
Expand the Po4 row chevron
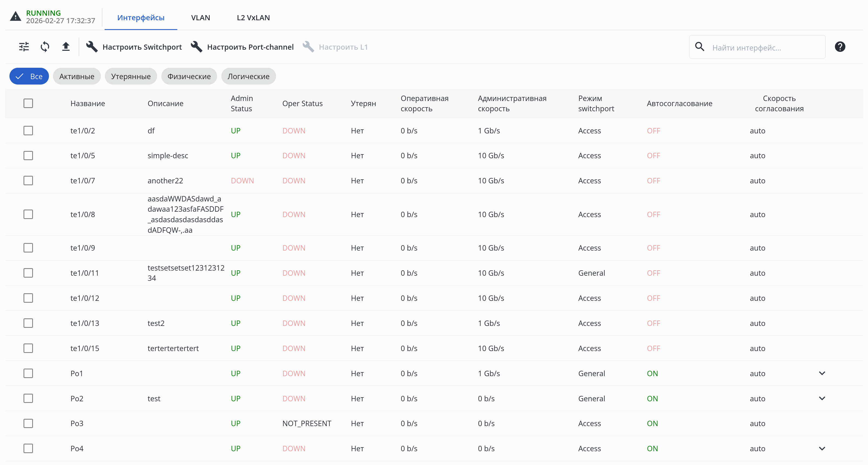tap(822, 449)
